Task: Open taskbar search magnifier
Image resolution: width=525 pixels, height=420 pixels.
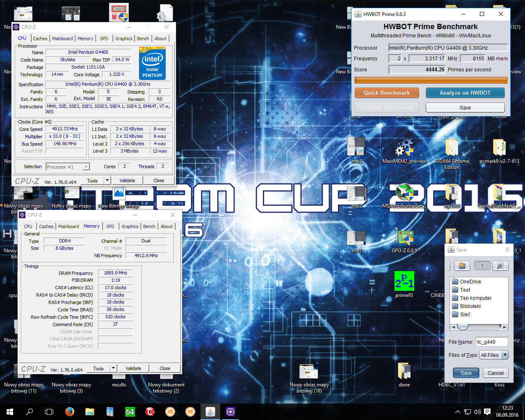Action: pos(30,412)
